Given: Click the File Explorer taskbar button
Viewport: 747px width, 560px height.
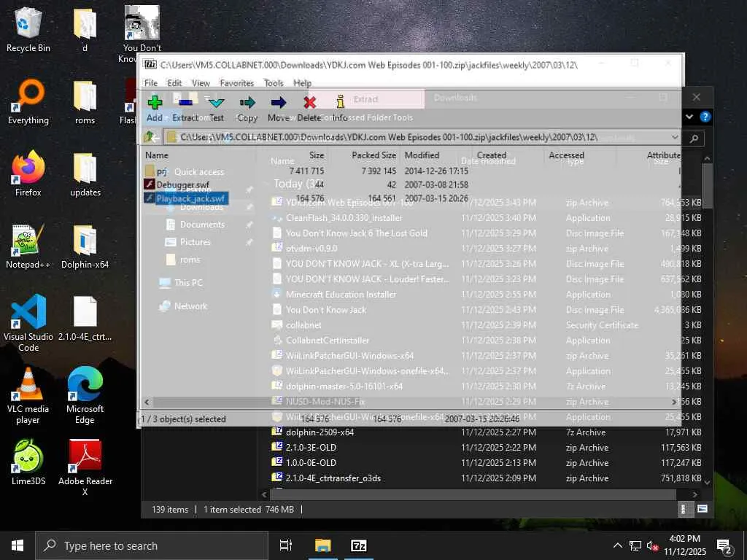Looking at the screenshot, I should (x=322, y=545).
